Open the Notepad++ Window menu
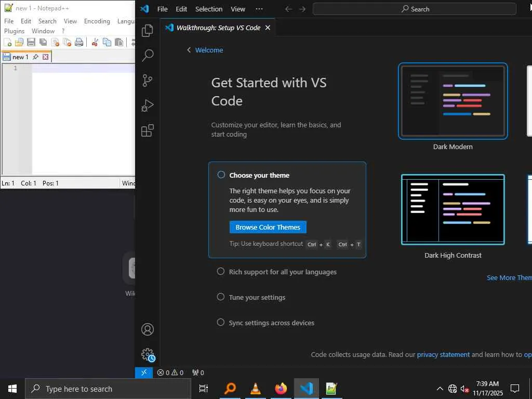The width and height of the screenshot is (532, 399). coord(43,31)
